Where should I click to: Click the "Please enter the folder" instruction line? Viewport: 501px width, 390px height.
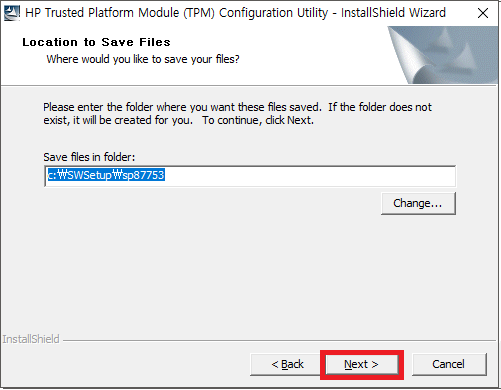[237, 107]
